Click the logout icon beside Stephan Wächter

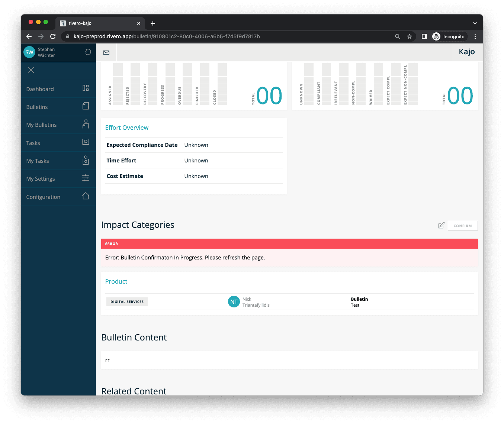88,52
